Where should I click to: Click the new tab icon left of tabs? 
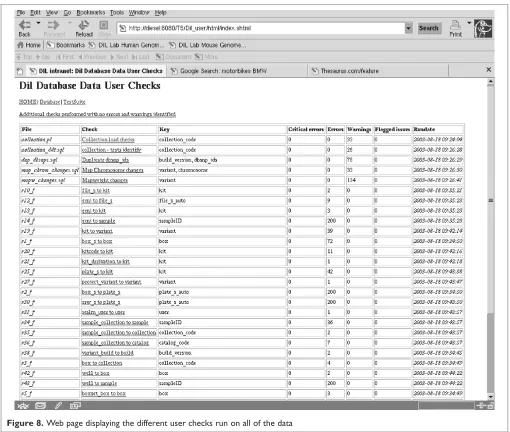20,71
